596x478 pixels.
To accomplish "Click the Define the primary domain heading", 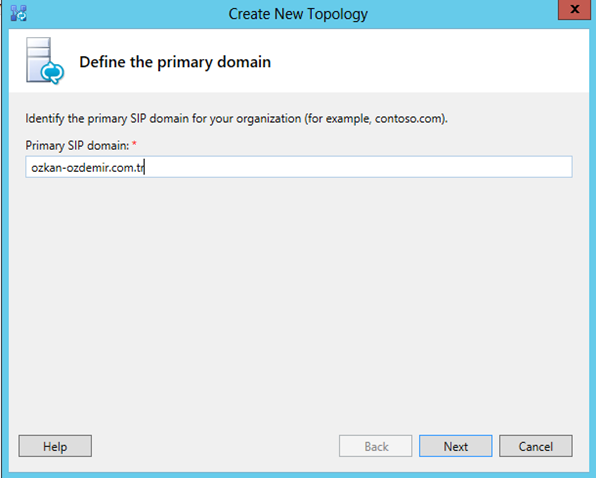I will click(x=175, y=62).
